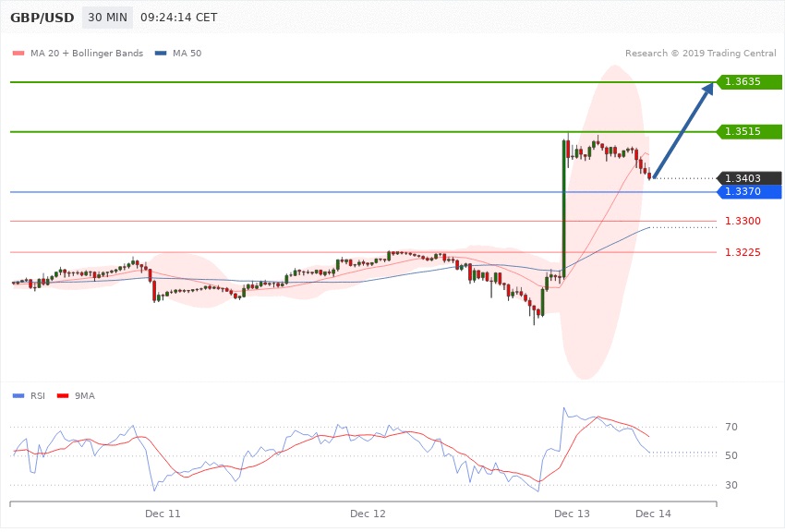Select the black 1.3403 current price tag
785x532 pixels.
749,178
